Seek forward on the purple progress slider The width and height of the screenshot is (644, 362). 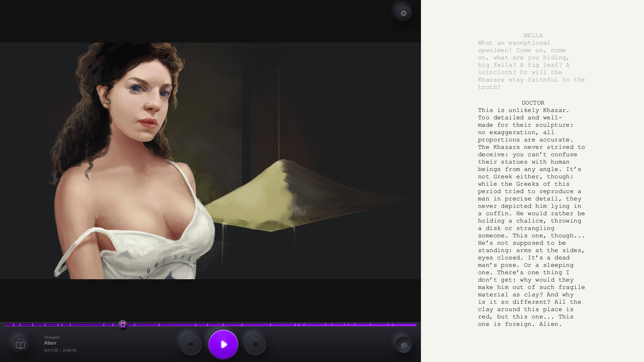tap(268, 324)
